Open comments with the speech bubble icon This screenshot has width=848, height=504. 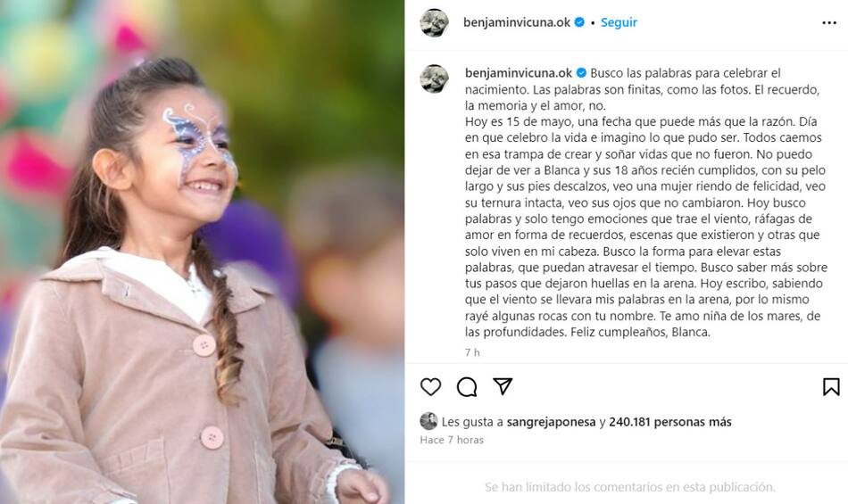click(467, 387)
